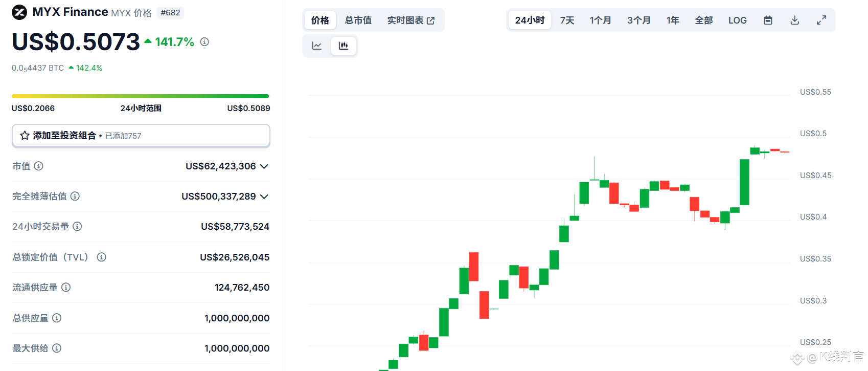
Task: Select the 24小时 time range
Action: pos(530,20)
